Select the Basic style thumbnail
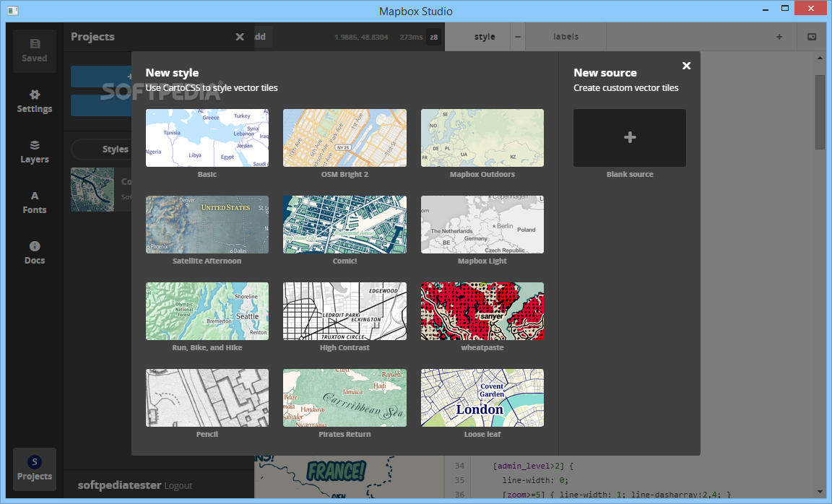 click(207, 138)
